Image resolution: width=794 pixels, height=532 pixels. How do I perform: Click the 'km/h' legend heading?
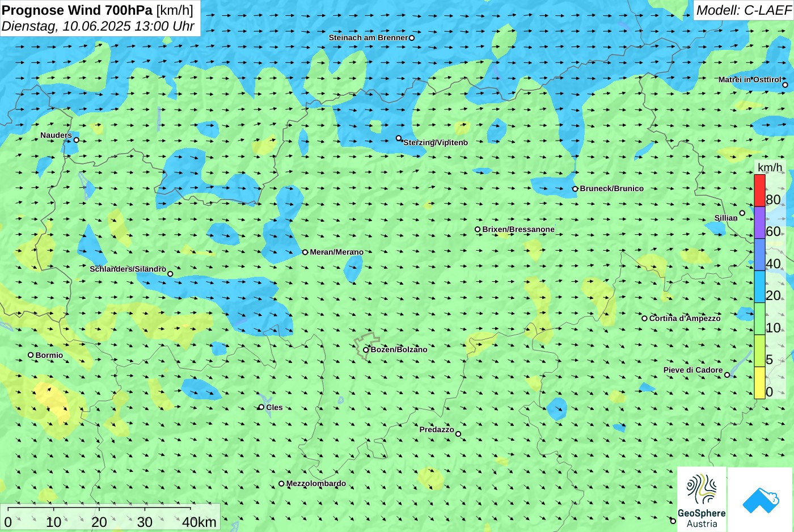(x=770, y=167)
